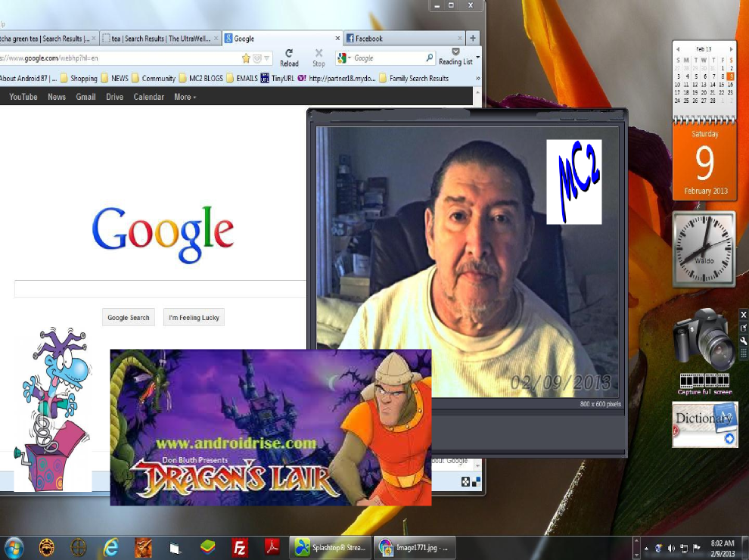
Task: Open Adobe Reader from the taskbar
Action: [x=272, y=548]
